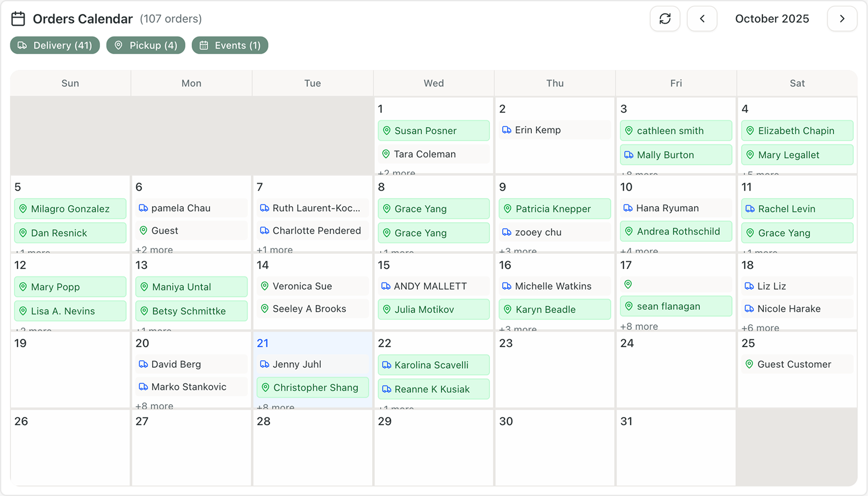Screen dimensions: 868x496
Task: Click the Sun column header
Action: [x=70, y=83]
